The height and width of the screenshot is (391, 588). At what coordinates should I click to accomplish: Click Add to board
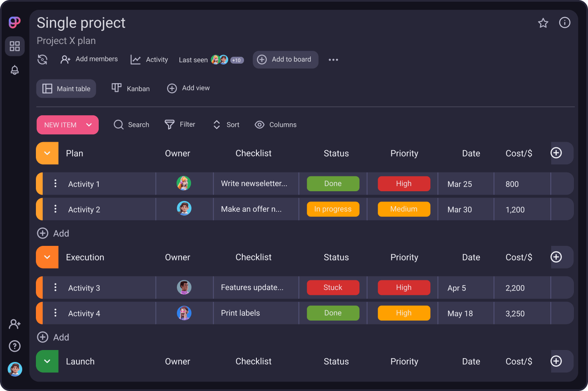285,60
